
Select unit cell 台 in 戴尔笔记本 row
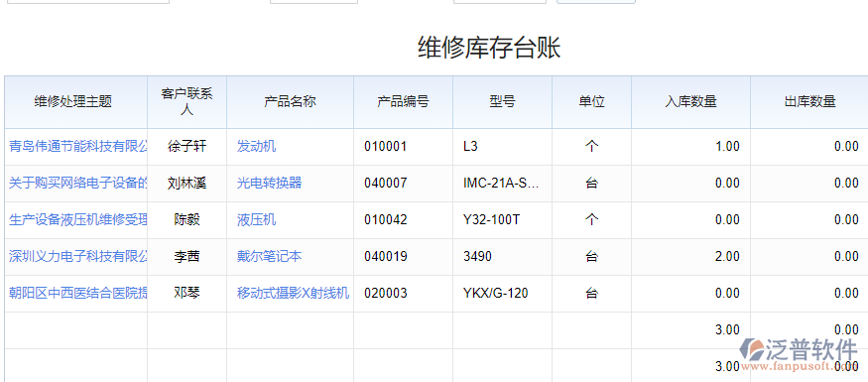coord(592,256)
